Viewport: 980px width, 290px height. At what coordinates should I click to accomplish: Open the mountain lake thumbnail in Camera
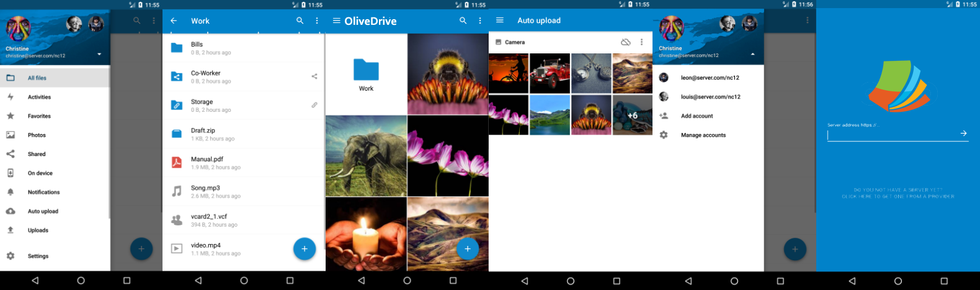tap(550, 115)
